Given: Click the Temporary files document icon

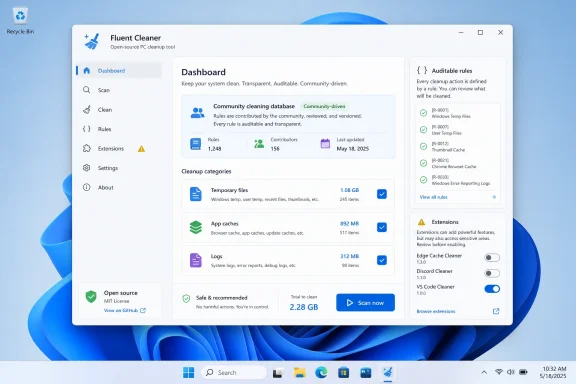Looking at the screenshot, I should pos(195,194).
